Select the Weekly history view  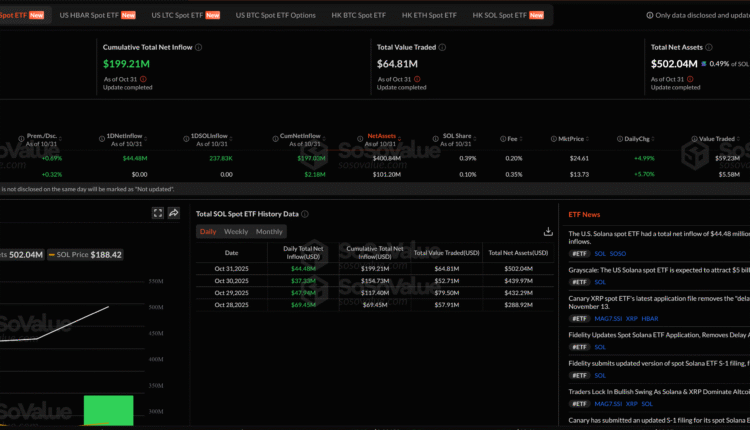click(x=236, y=231)
